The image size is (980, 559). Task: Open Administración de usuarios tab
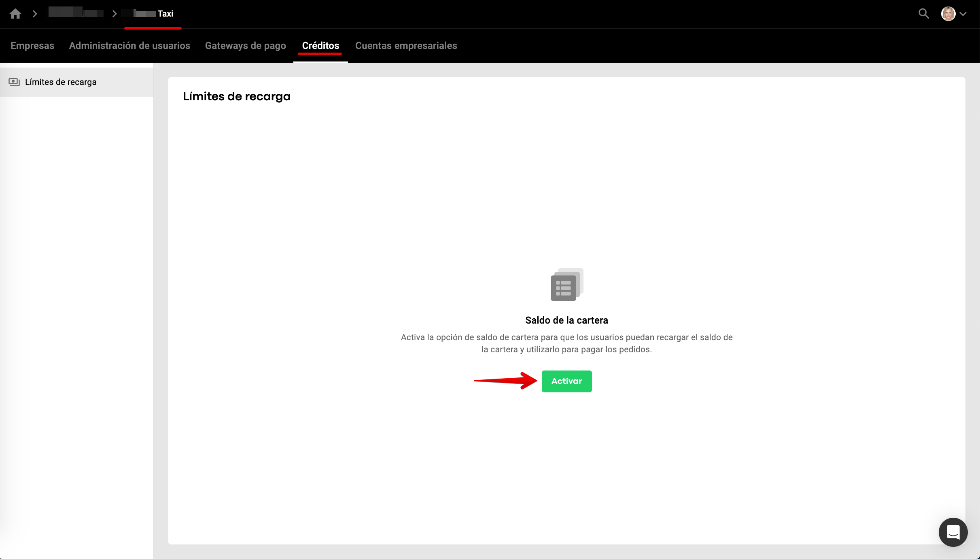click(x=129, y=46)
